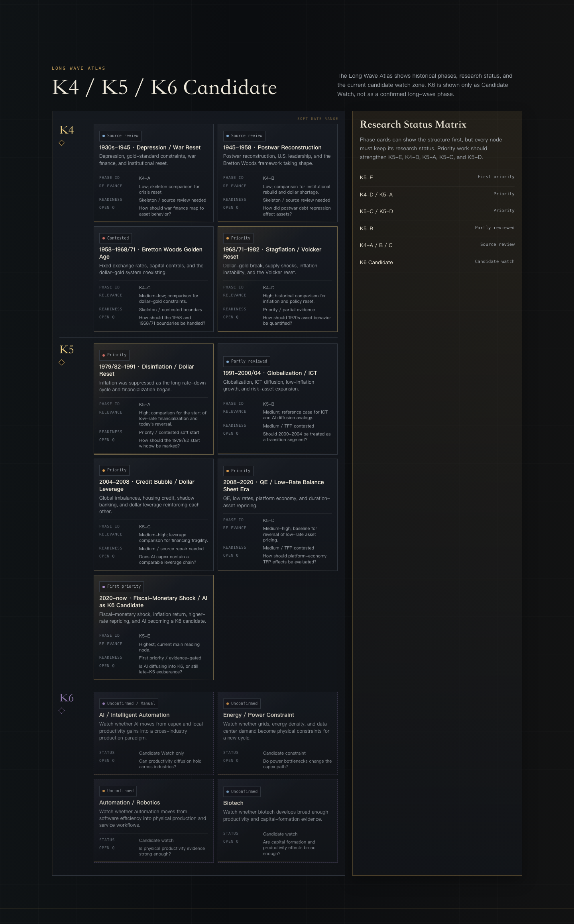Image resolution: width=574 pixels, height=924 pixels.
Task: Click the Long Wave Atlas header label
Action: coord(79,68)
